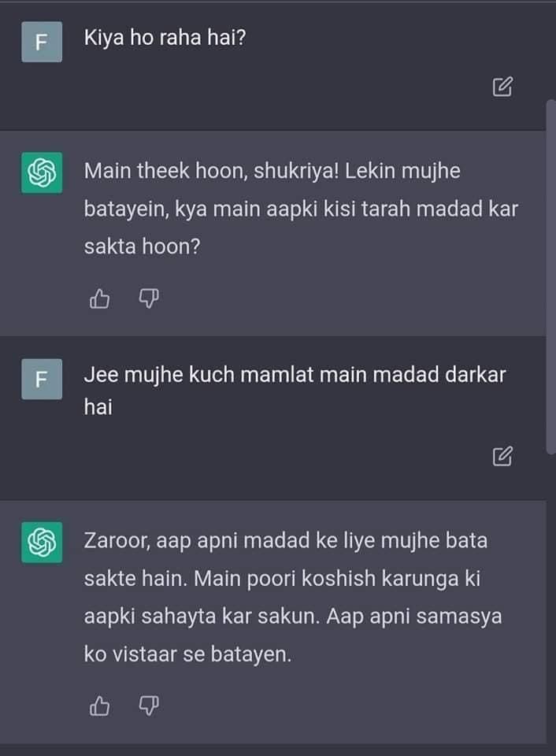Edit the "Jee mujhe kuch mamlat" message
556x756 pixels.
pos(502,456)
